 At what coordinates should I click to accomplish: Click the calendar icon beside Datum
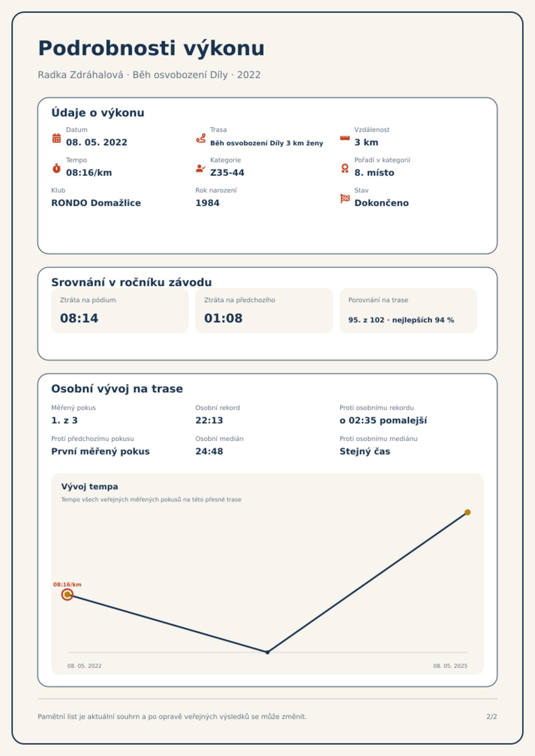(57, 138)
